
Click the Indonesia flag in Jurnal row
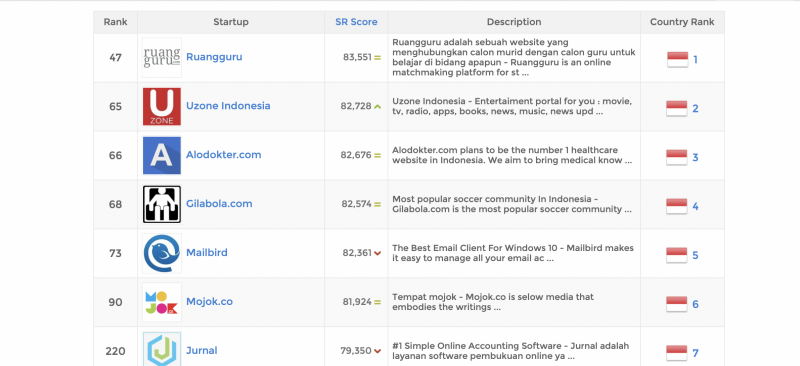677,353
